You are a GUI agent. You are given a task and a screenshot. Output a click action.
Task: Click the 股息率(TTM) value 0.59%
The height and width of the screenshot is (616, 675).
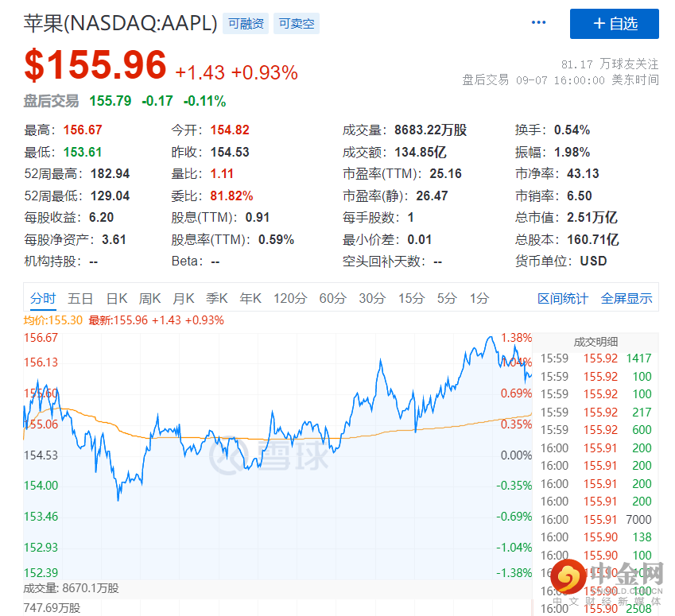(x=277, y=239)
